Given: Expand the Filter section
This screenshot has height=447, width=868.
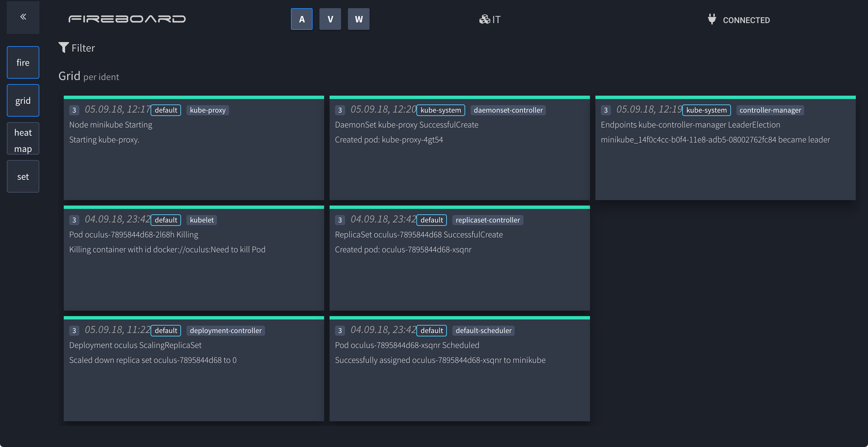Looking at the screenshot, I should [x=83, y=48].
